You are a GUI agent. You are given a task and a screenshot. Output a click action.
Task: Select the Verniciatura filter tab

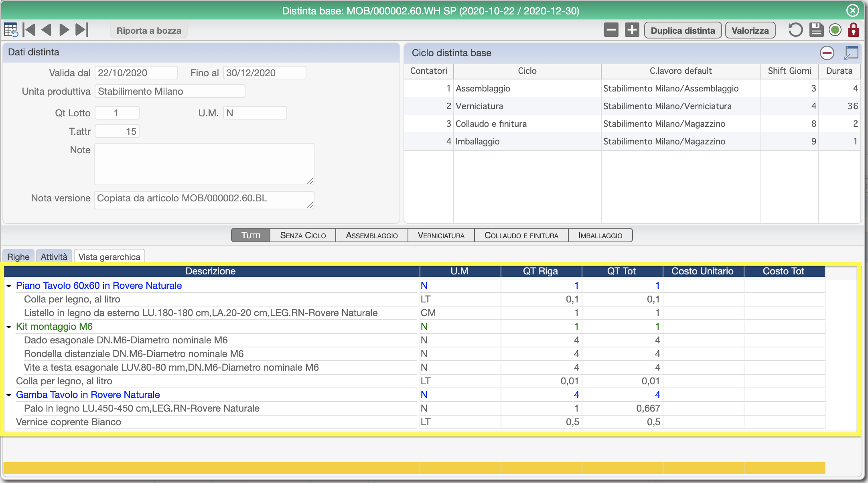tap(441, 235)
